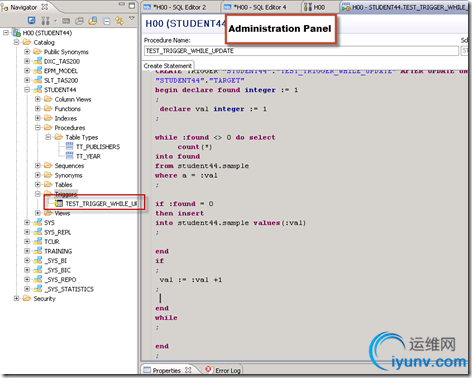Click the Security folder icon
This screenshot has height=378, width=472.
27,298
